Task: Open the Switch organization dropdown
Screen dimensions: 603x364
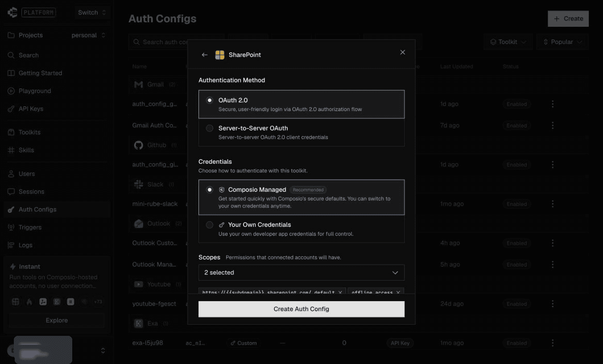Action: [92, 12]
